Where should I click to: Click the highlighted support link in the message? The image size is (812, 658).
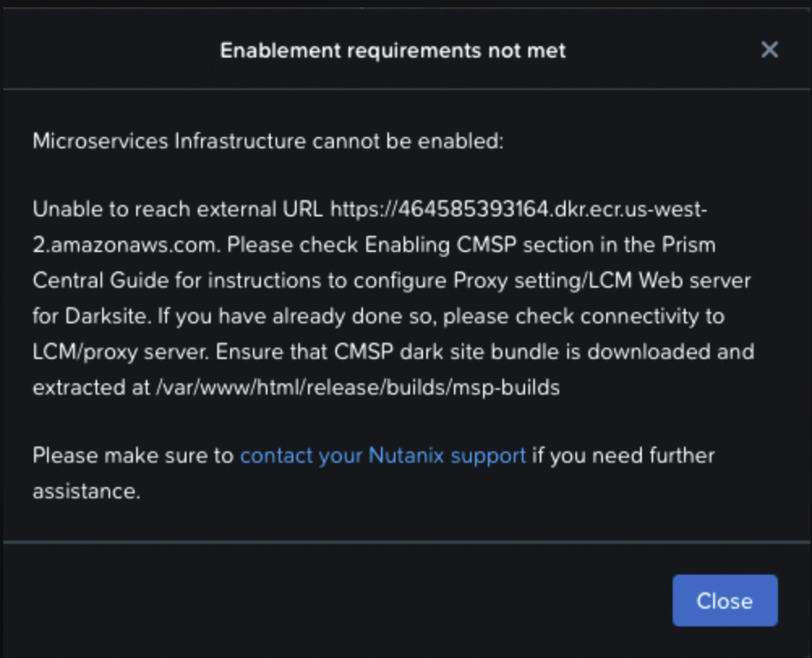pyautogui.click(x=381, y=455)
